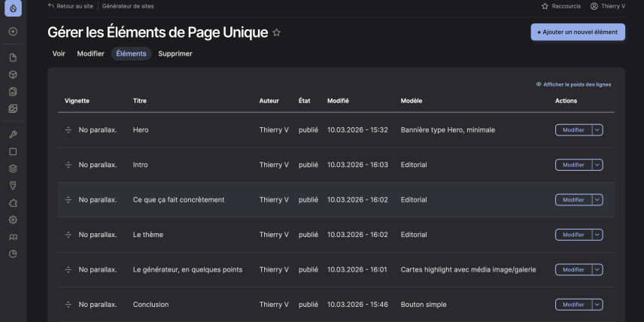644x322 pixels.
Task: Open Appearance via the paintbrush sidebar icon
Action: (x=13, y=186)
